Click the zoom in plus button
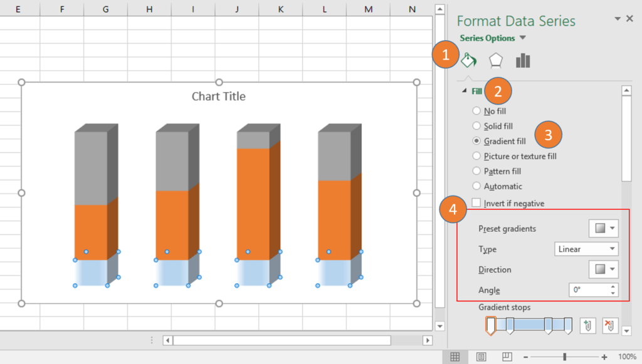The width and height of the screenshot is (642, 364). [x=604, y=357]
